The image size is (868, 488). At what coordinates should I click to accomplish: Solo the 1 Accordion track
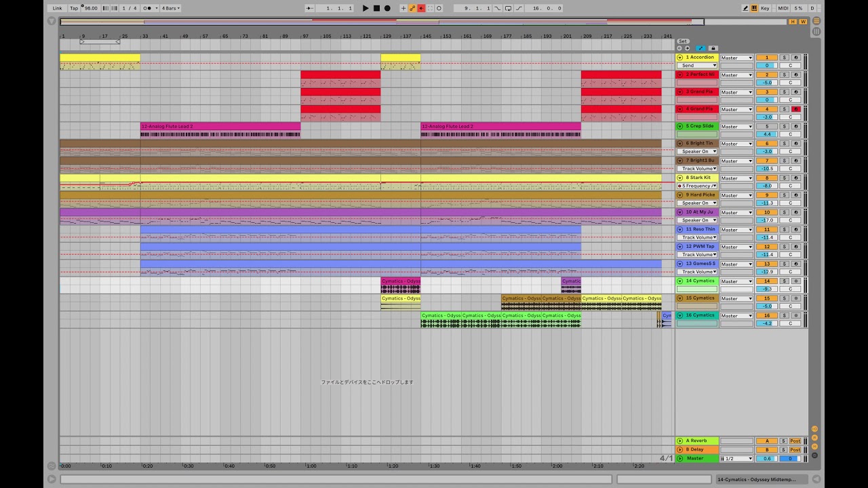[784, 58]
